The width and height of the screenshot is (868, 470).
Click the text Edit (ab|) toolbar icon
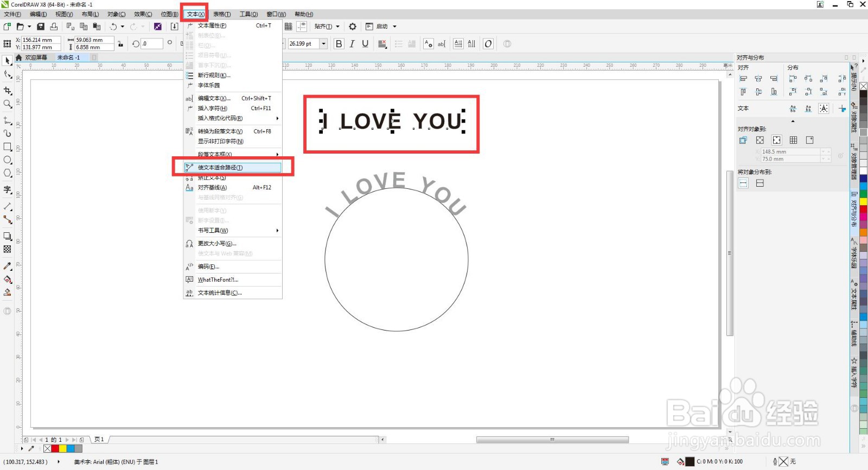(x=442, y=43)
